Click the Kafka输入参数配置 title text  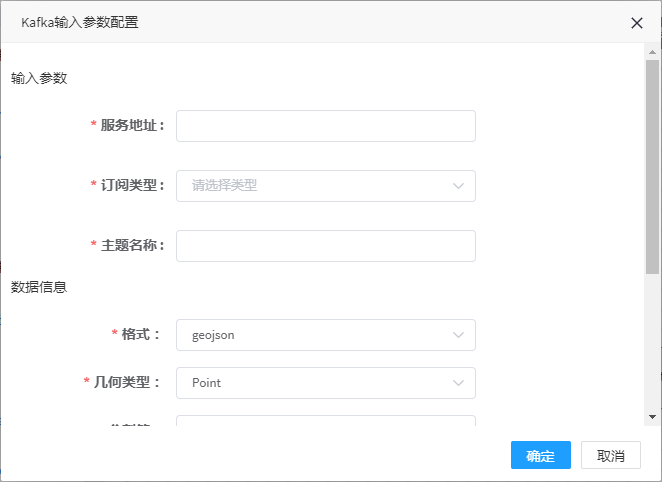click(x=80, y=22)
